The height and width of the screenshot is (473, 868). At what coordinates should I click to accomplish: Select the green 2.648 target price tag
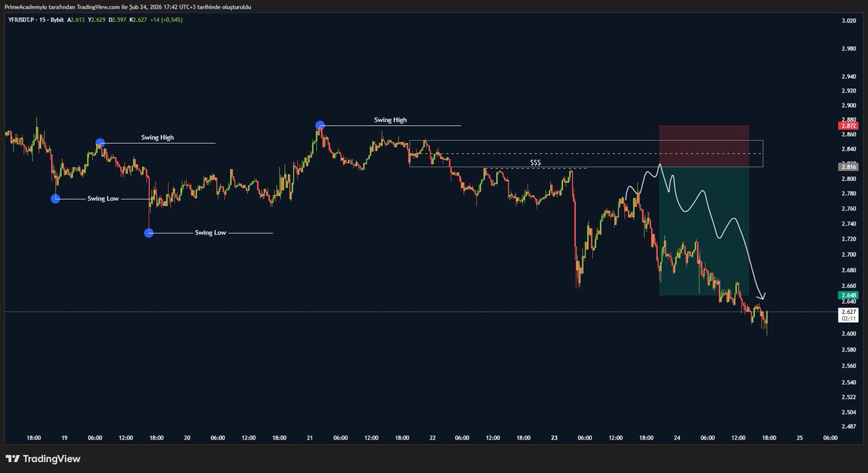click(848, 295)
